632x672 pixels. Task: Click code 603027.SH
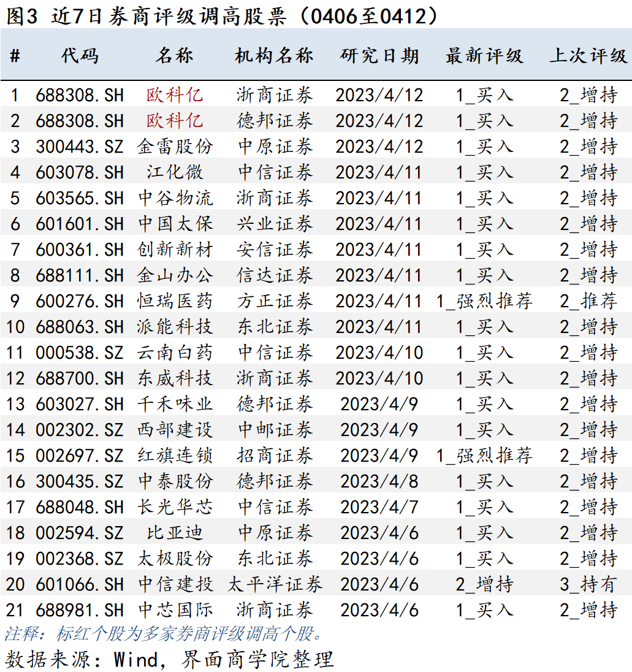click(x=80, y=404)
